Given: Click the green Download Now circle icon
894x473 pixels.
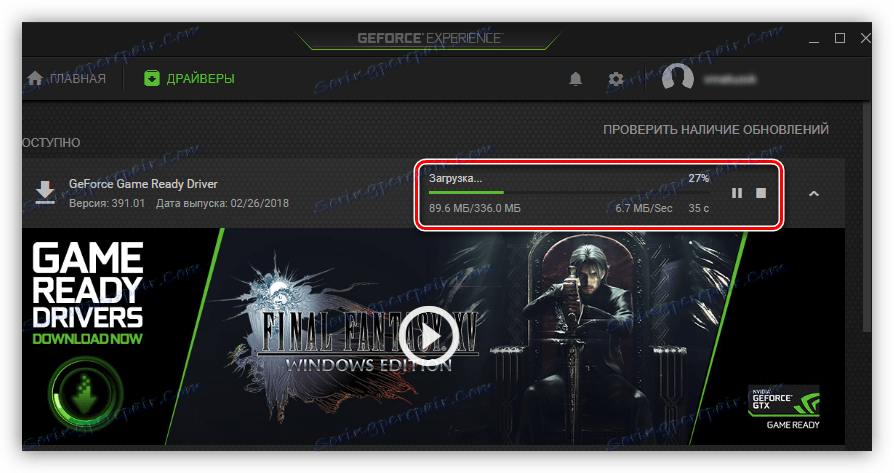Looking at the screenshot, I should pos(86,393).
